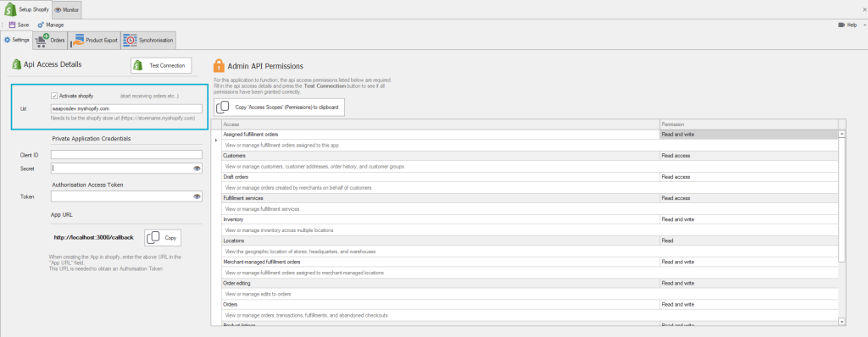
Task: Reveal the Secret with eye icon
Action: pos(197,168)
